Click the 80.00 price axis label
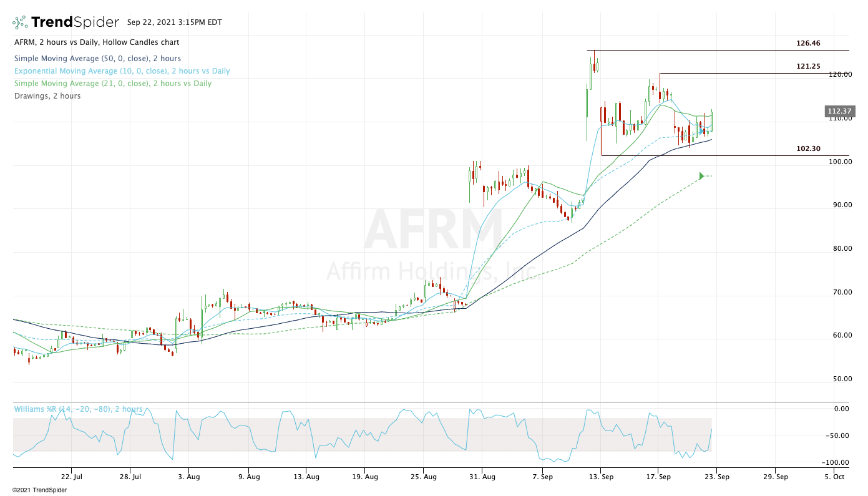The width and height of the screenshot is (868, 496). [x=842, y=248]
